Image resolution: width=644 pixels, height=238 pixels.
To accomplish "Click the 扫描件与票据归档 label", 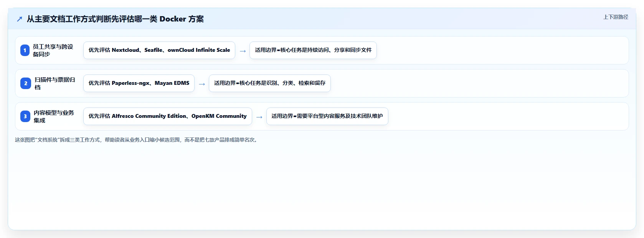I will tap(55, 83).
